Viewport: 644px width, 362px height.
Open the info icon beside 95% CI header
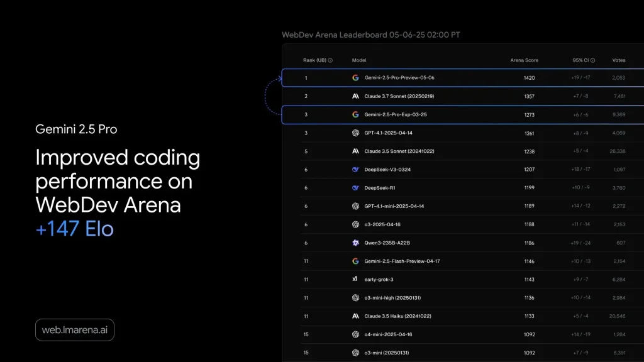click(x=592, y=60)
